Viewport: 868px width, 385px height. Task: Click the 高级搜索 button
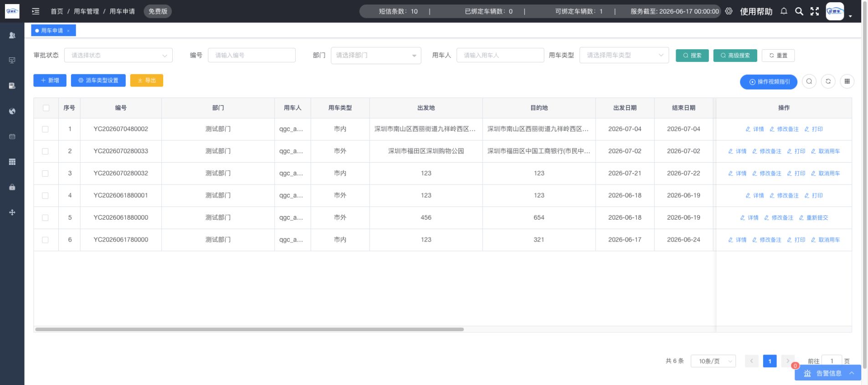coord(735,56)
